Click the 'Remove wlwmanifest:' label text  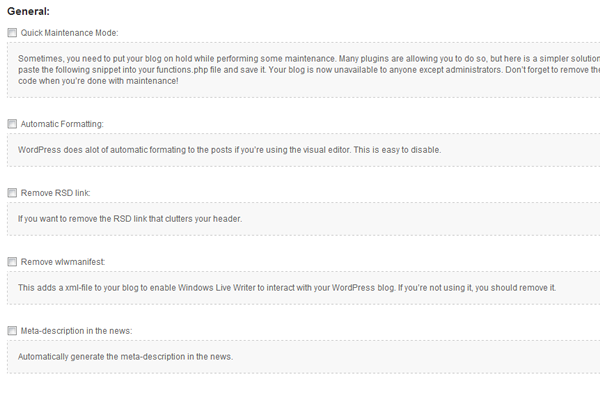pos(63,262)
